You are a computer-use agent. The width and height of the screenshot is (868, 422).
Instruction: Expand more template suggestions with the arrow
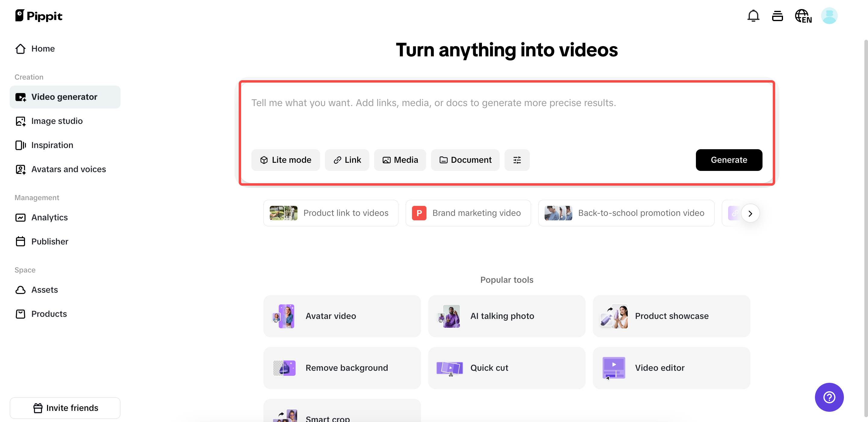[x=750, y=213]
